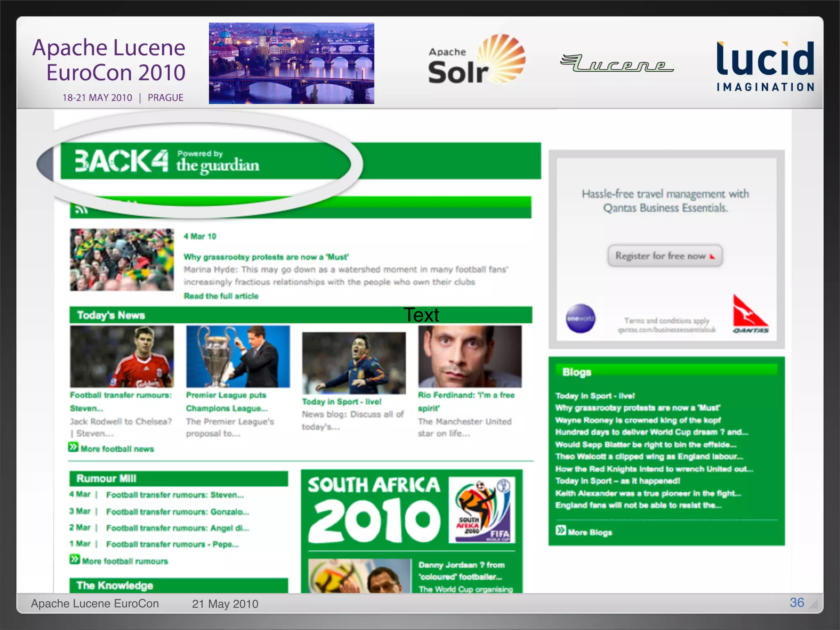Image resolution: width=840 pixels, height=630 pixels.
Task: Open 'Premier League puts Champions League...' headline
Action: 227,402
